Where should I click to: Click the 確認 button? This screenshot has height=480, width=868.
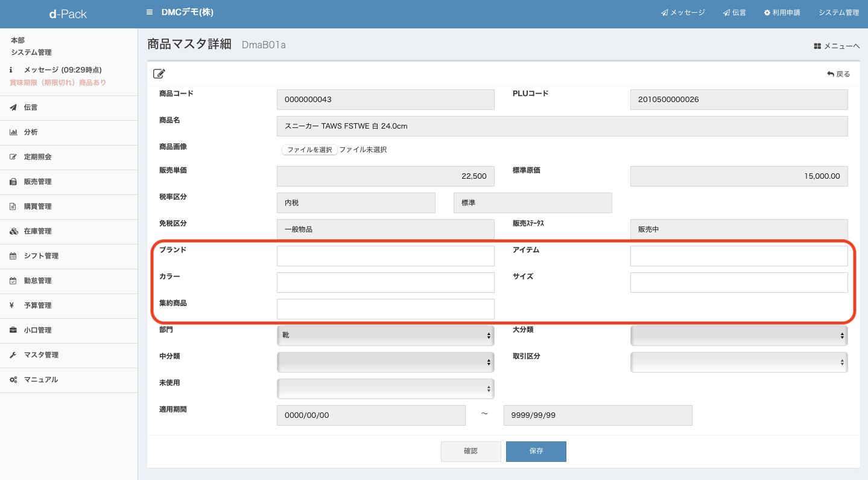(x=470, y=452)
